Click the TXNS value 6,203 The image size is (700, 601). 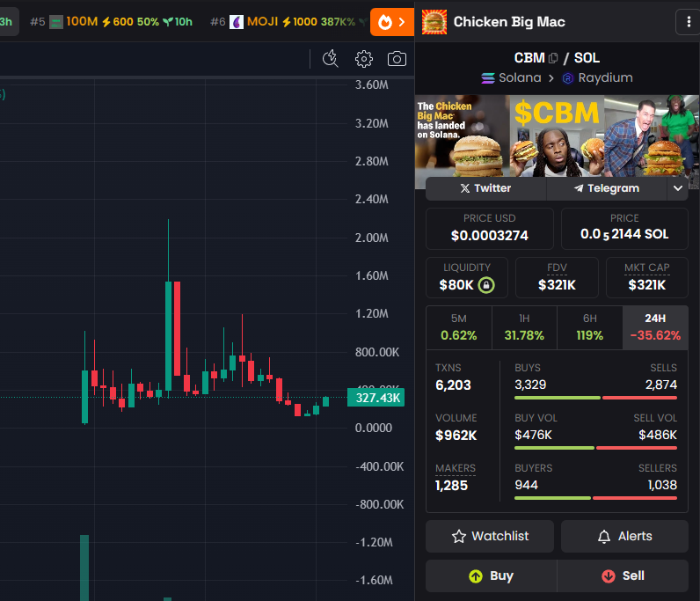point(453,385)
